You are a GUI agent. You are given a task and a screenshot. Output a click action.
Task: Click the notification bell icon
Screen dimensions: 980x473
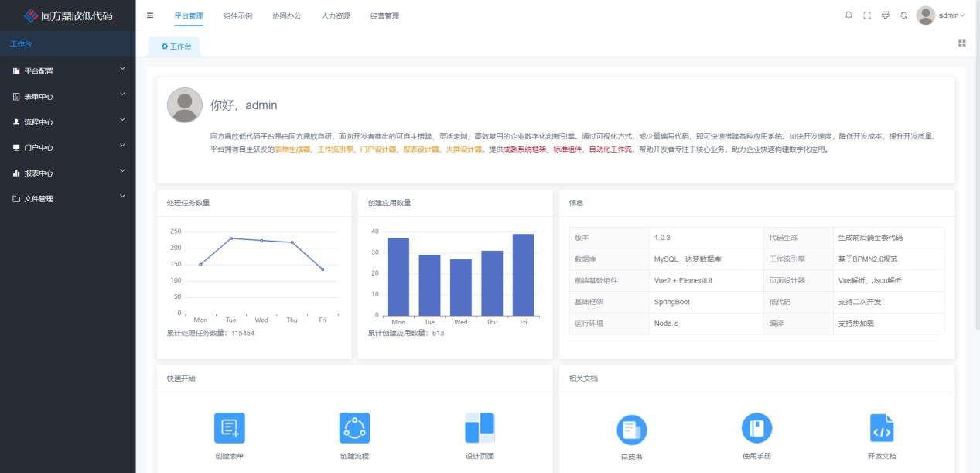click(x=849, y=15)
